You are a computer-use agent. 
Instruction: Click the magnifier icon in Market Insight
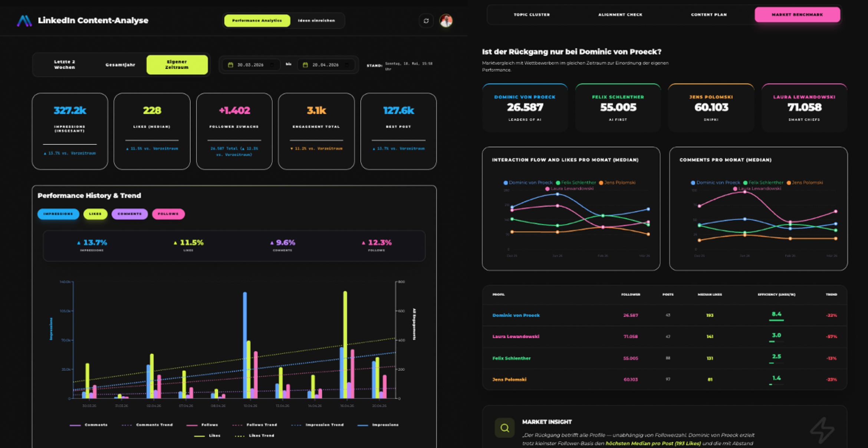(504, 428)
